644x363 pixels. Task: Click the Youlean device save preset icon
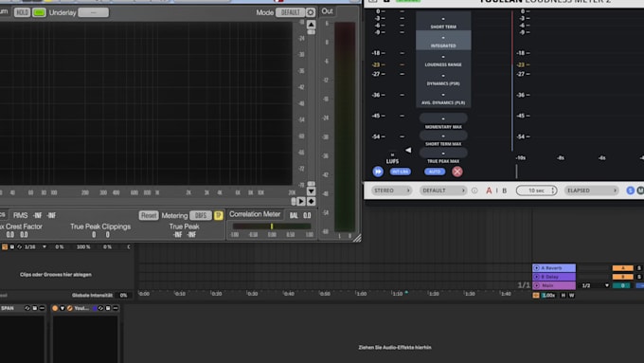(108, 308)
